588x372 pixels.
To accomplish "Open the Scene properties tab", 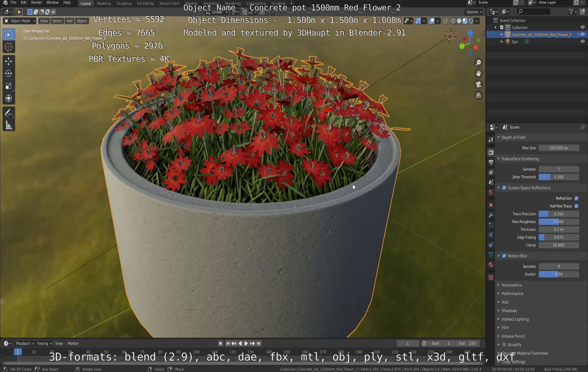I will 491,182.
